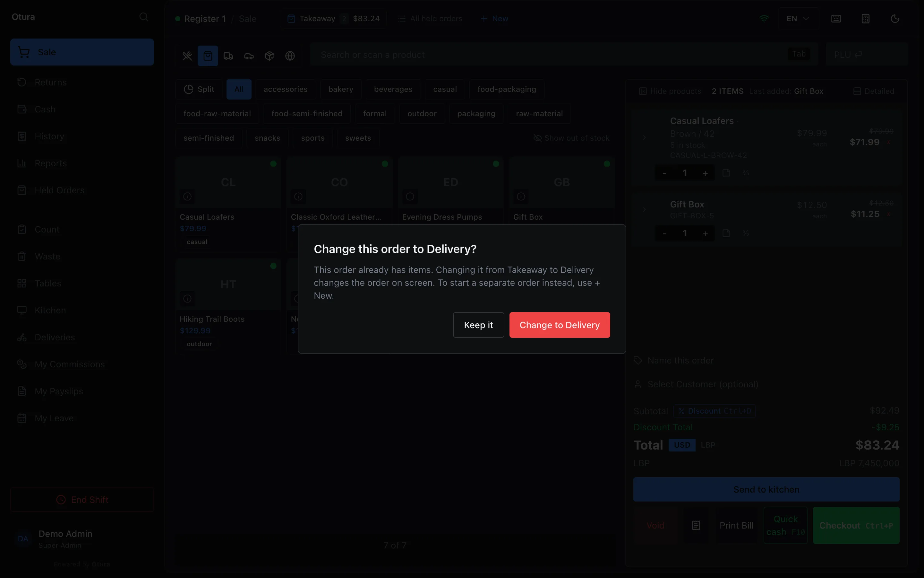Screen dimensions: 924x578
Task: Open on-screen keyboard icon in header
Action: click(836, 19)
